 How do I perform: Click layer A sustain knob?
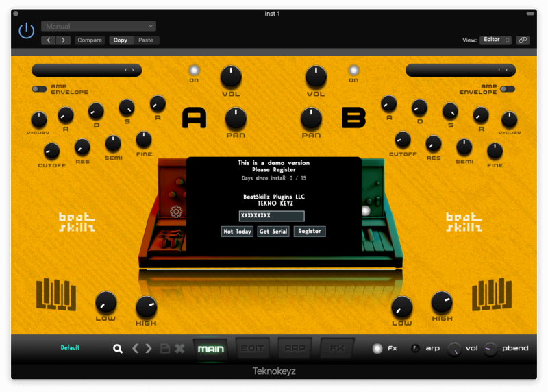point(127,108)
